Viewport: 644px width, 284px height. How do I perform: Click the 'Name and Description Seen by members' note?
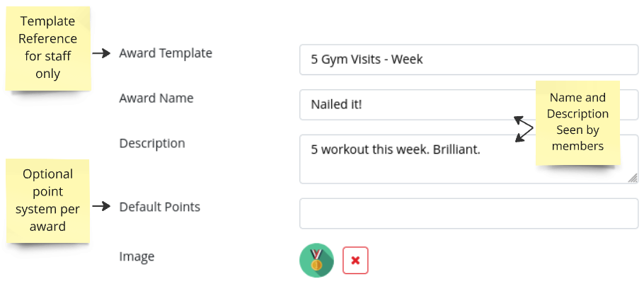[577, 122]
